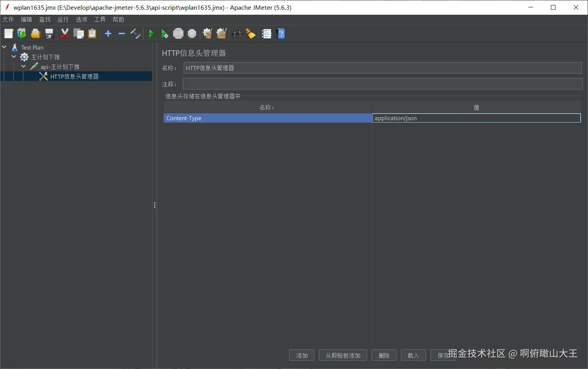
Task: Clear all results with the double broom icon
Action: (x=221, y=34)
